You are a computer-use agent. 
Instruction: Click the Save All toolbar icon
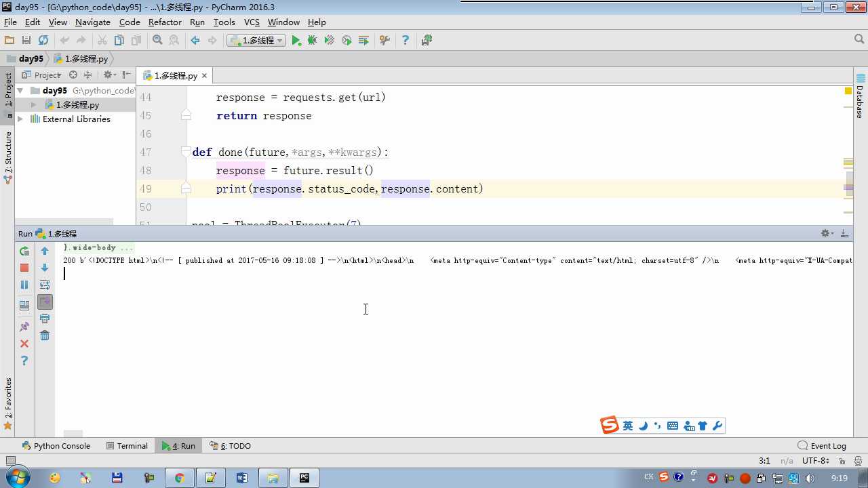tap(26, 41)
